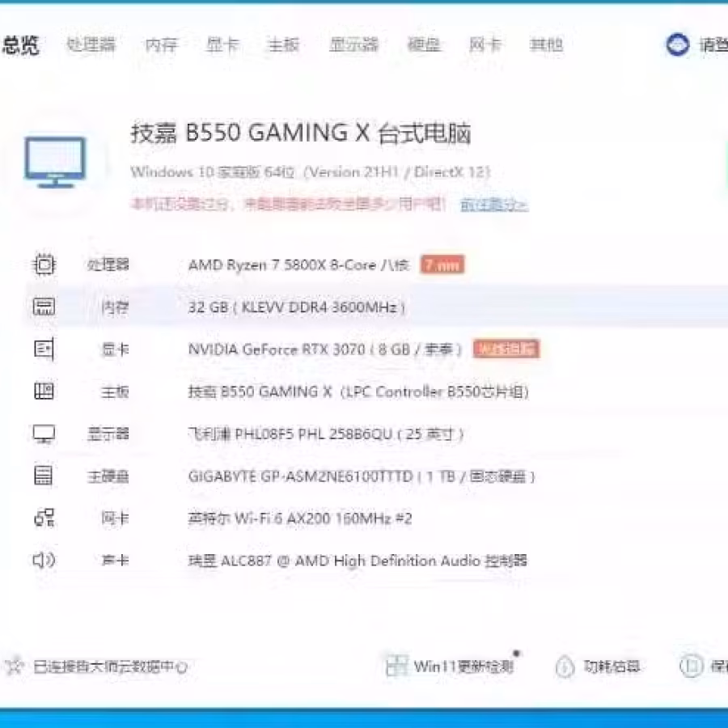Click the processor chip icon

tap(44, 265)
